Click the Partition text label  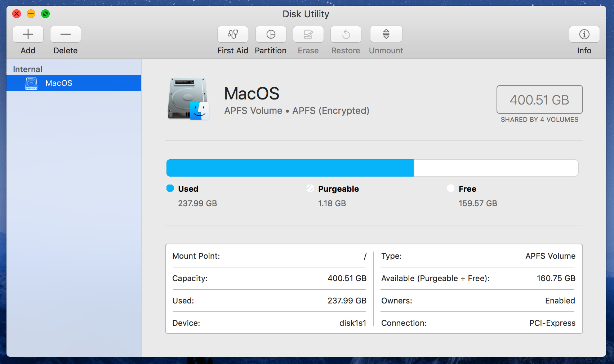pyautogui.click(x=271, y=50)
